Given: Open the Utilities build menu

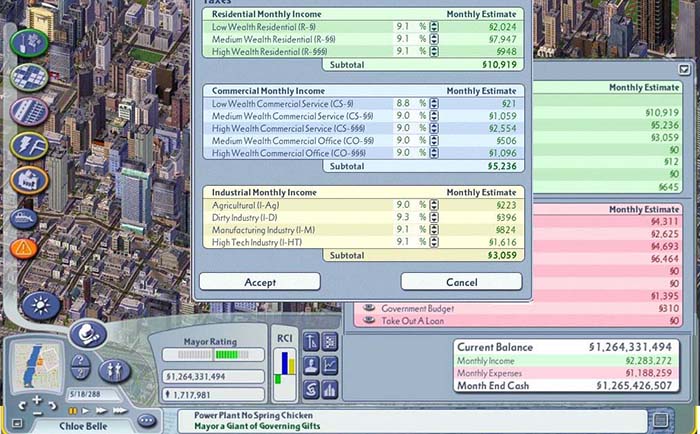Looking at the screenshot, I should click(27, 146).
